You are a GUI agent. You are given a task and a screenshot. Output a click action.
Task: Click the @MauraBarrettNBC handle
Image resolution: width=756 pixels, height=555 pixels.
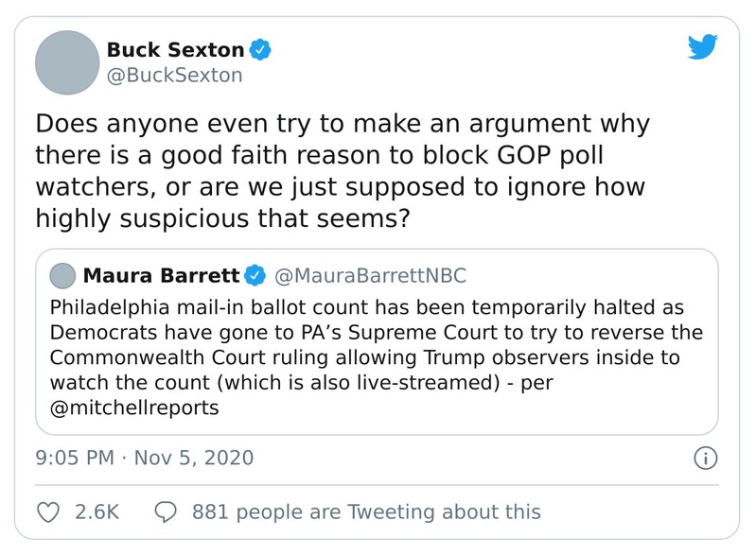click(369, 275)
